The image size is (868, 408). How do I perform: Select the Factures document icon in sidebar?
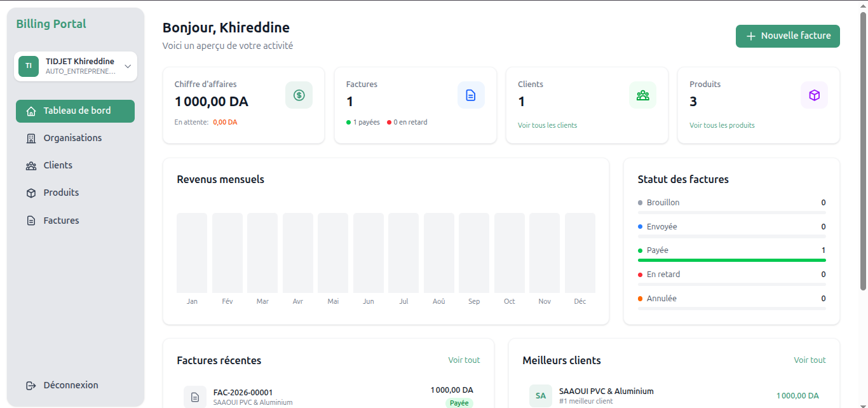click(31, 219)
